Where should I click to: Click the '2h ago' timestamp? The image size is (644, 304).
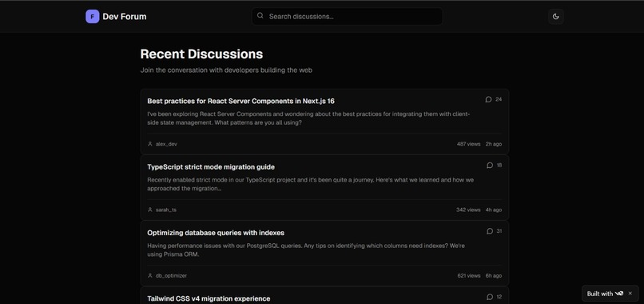pyautogui.click(x=494, y=144)
